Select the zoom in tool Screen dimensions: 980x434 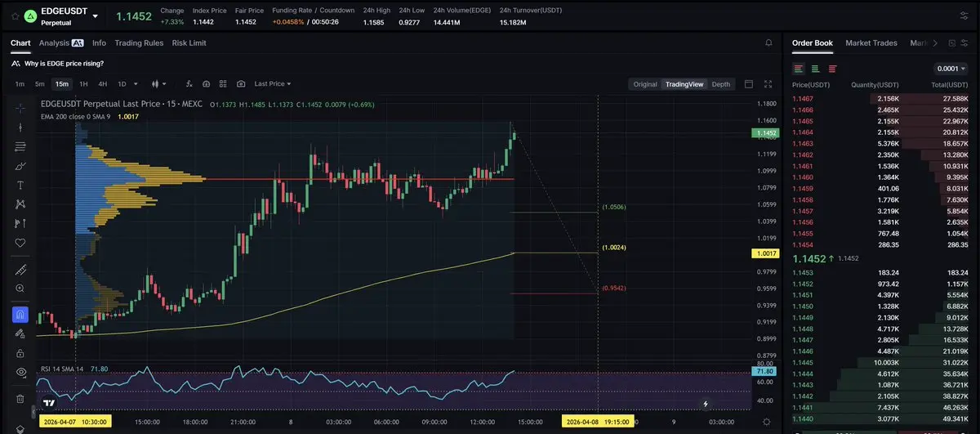(20, 289)
